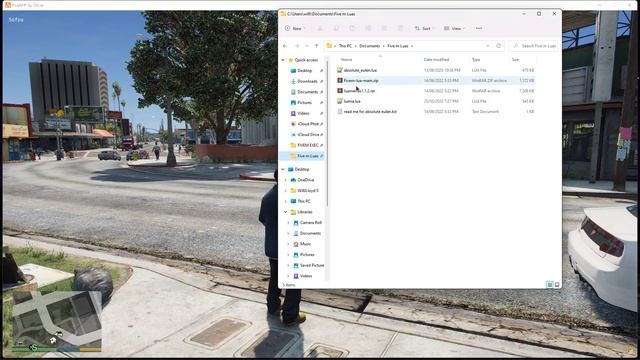The image size is (640, 360).
Task: Open address bar history dropdown
Action: pos(487,46)
